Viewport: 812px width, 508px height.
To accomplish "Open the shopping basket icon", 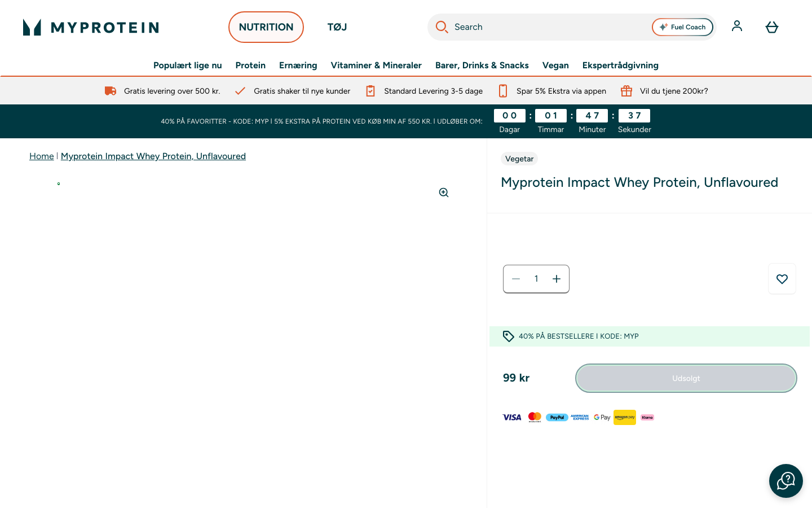I will click(772, 27).
